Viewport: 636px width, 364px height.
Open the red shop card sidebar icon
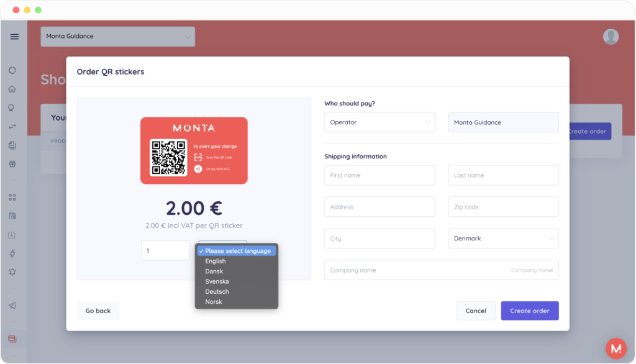point(12,339)
